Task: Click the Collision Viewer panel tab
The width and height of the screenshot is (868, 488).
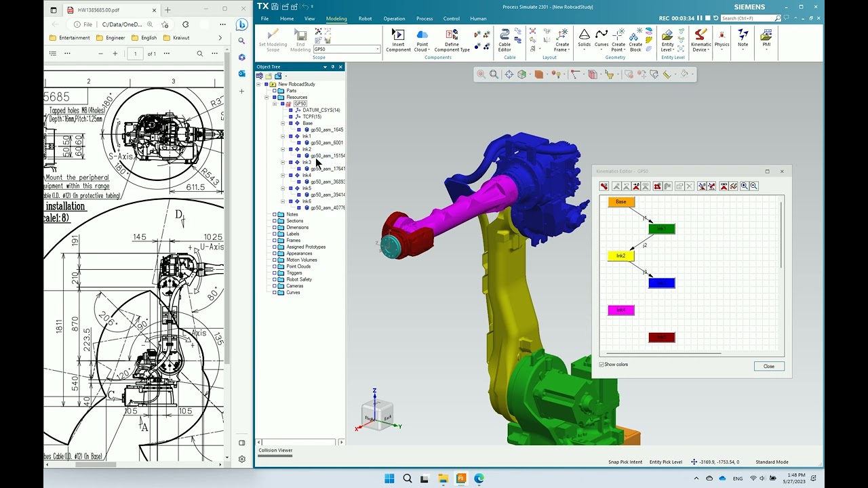Action: point(275,450)
